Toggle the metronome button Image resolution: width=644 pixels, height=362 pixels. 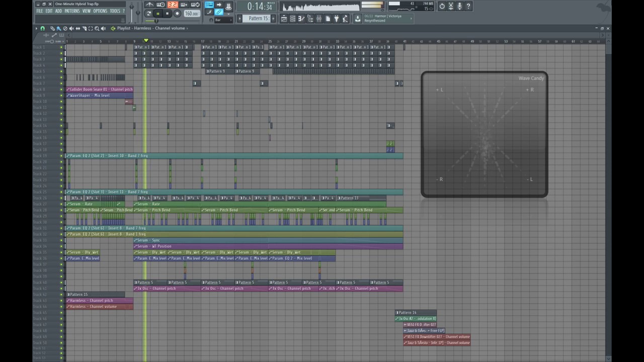point(150,5)
